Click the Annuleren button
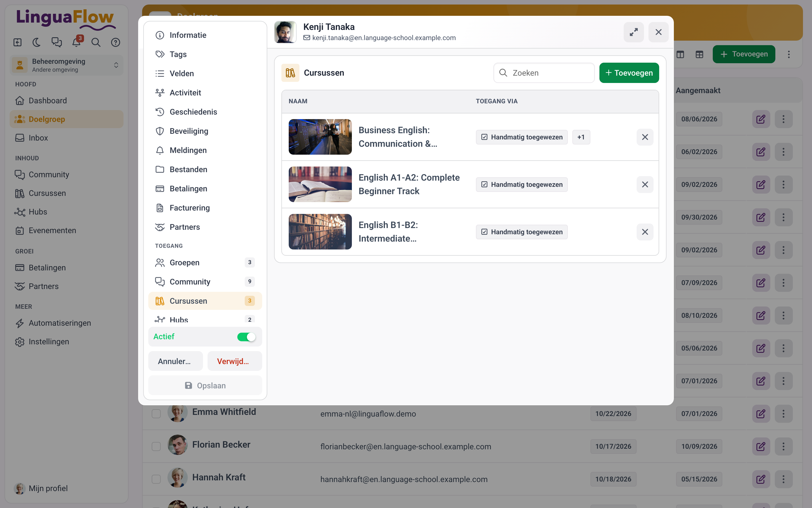The height and width of the screenshot is (508, 812). [x=175, y=361]
